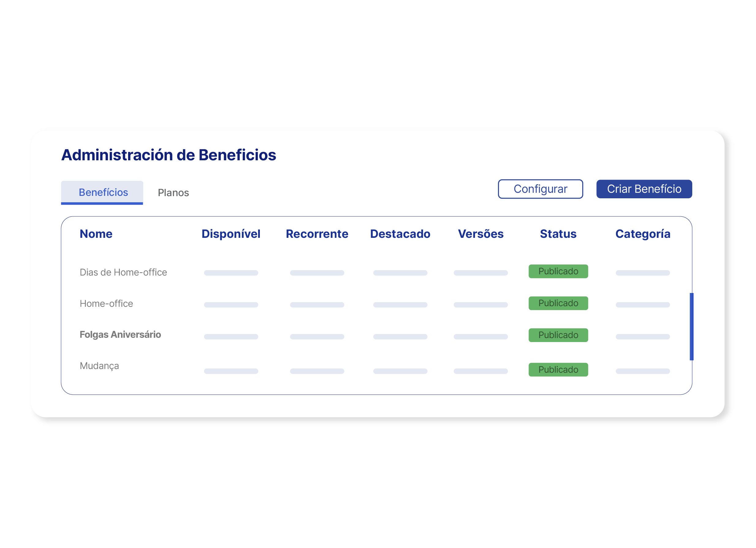Sort the table by the Nome column

click(x=96, y=234)
